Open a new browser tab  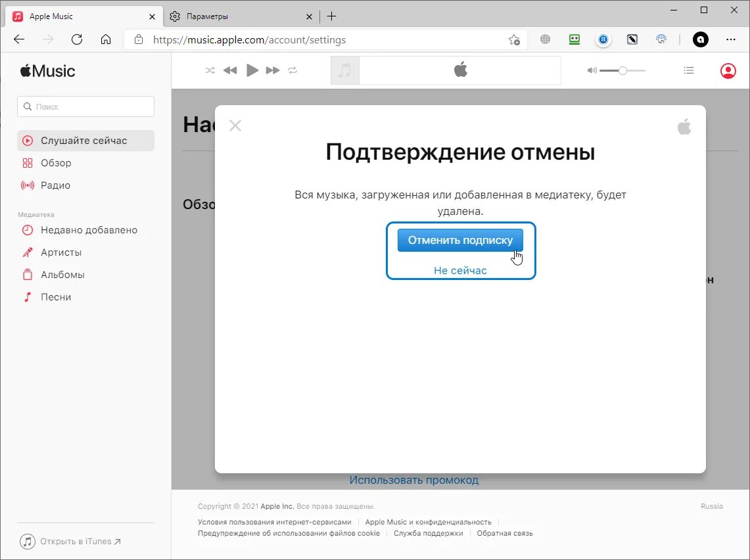tap(331, 16)
